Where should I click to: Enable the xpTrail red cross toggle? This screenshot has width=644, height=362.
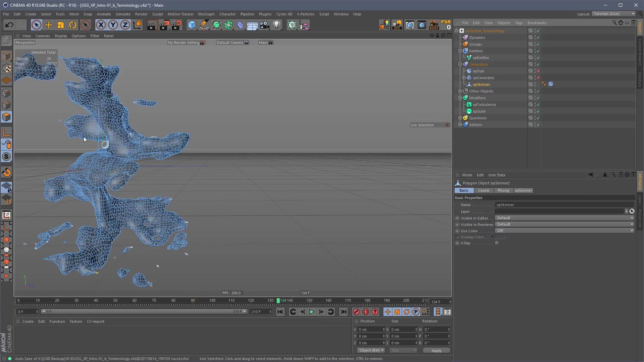538,71
